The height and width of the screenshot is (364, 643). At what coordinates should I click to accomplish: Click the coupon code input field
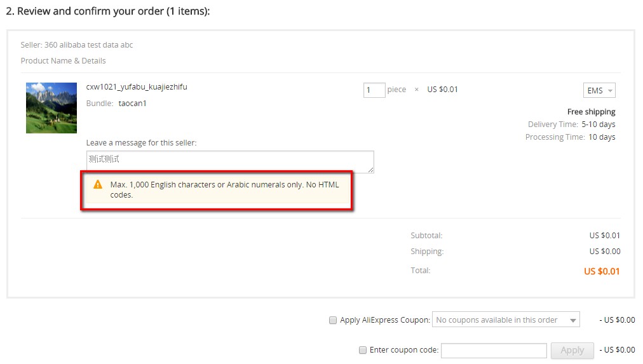494,350
